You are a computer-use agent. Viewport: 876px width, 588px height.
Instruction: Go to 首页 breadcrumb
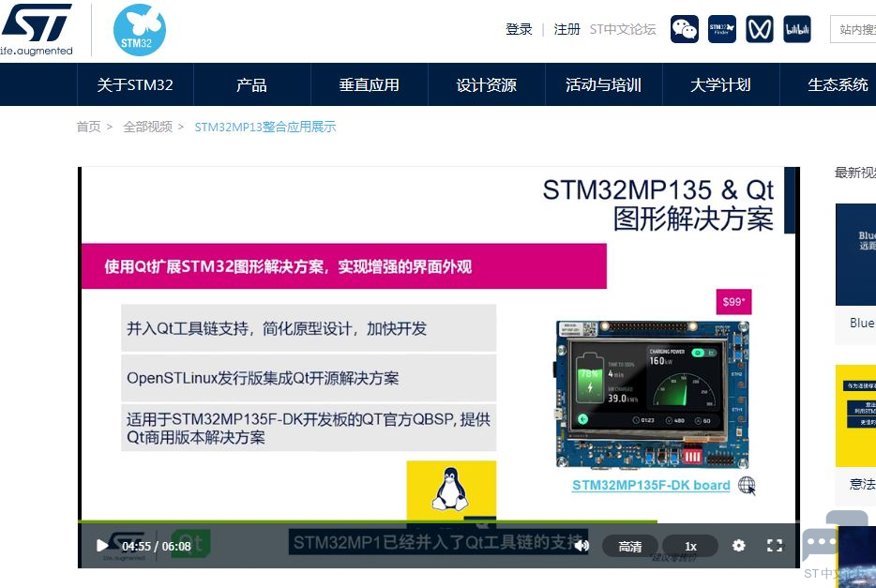[x=89, y=127]
